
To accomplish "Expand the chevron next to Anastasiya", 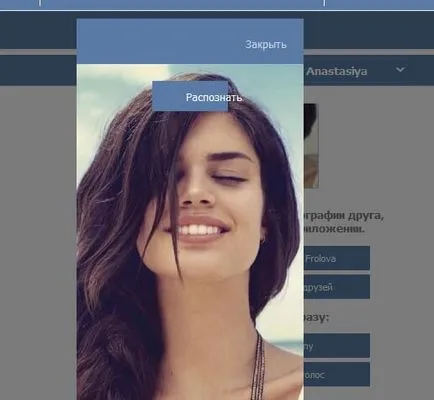I will tap(400, 70).
